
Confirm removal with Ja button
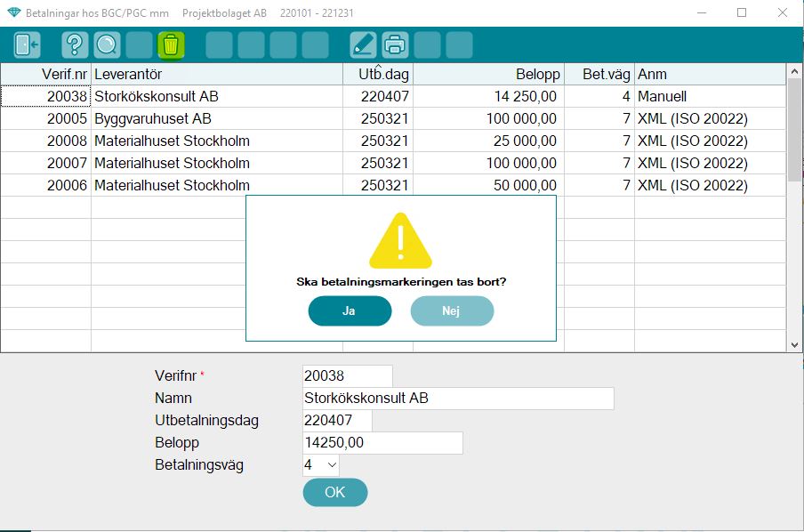coord(350,310)
